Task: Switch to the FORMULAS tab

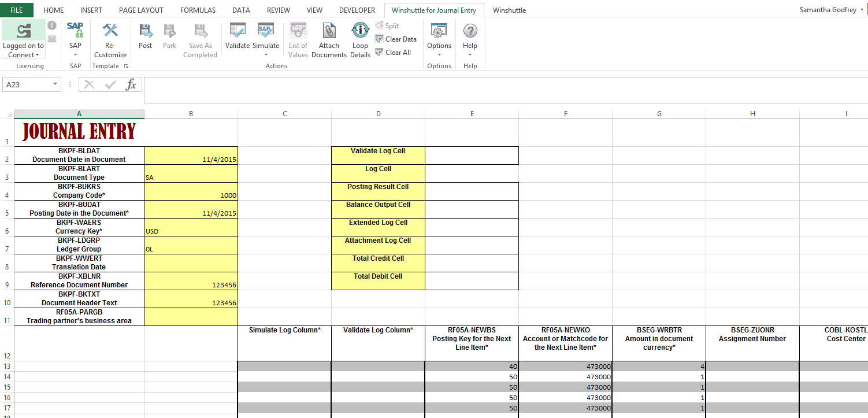Action: (x=198, y=10)
